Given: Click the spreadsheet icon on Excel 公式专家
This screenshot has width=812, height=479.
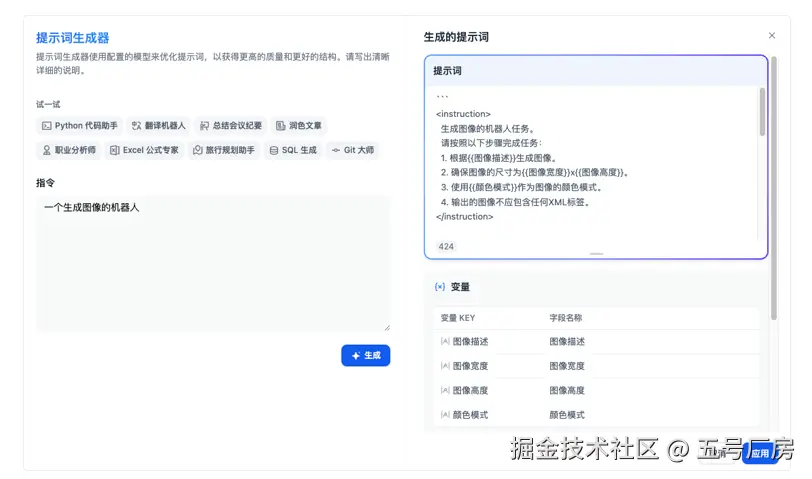Looking at the screenshot, I should coord(114,150).
